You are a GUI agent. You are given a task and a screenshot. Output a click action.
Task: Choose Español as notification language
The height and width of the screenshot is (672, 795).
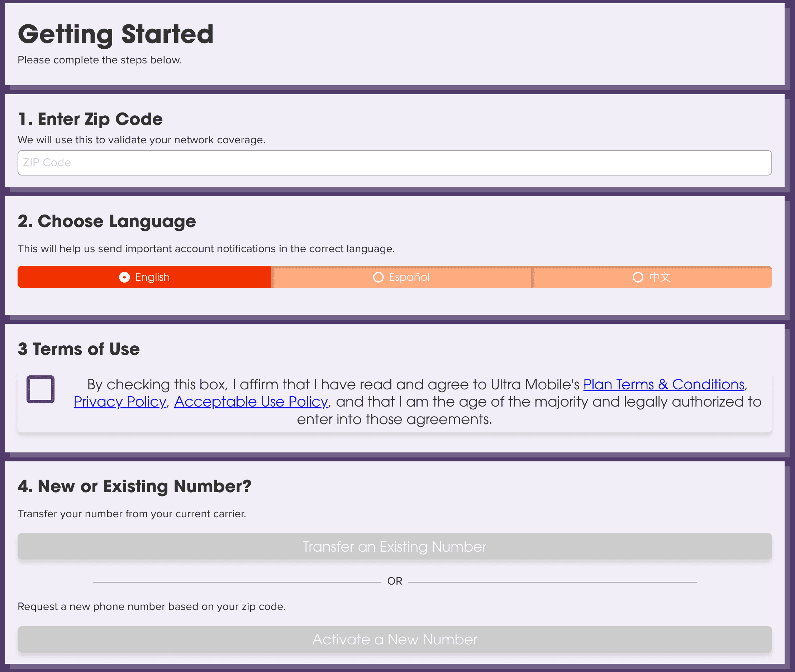[401, 277]
